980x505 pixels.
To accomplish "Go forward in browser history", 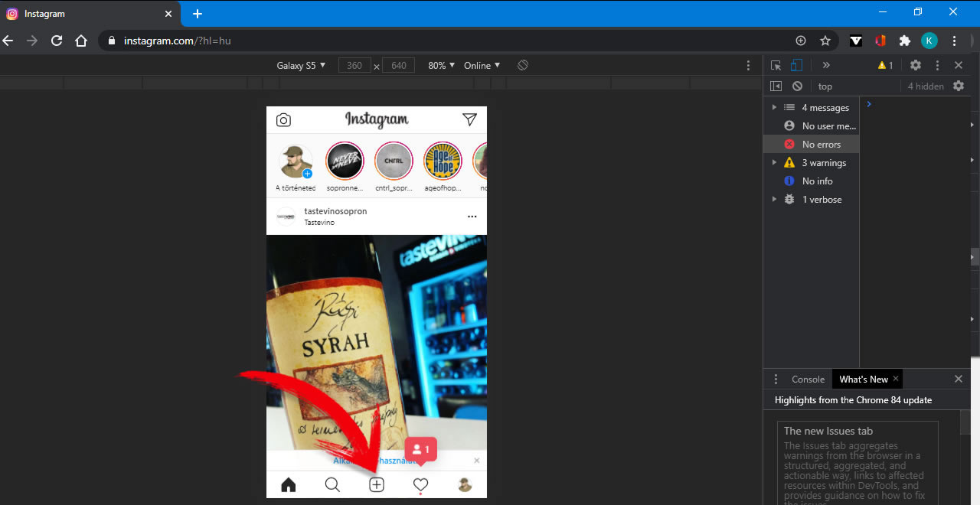I will coord(32,41).
